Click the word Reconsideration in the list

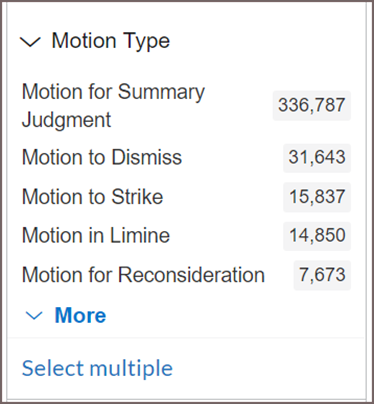tap(192, 275)
